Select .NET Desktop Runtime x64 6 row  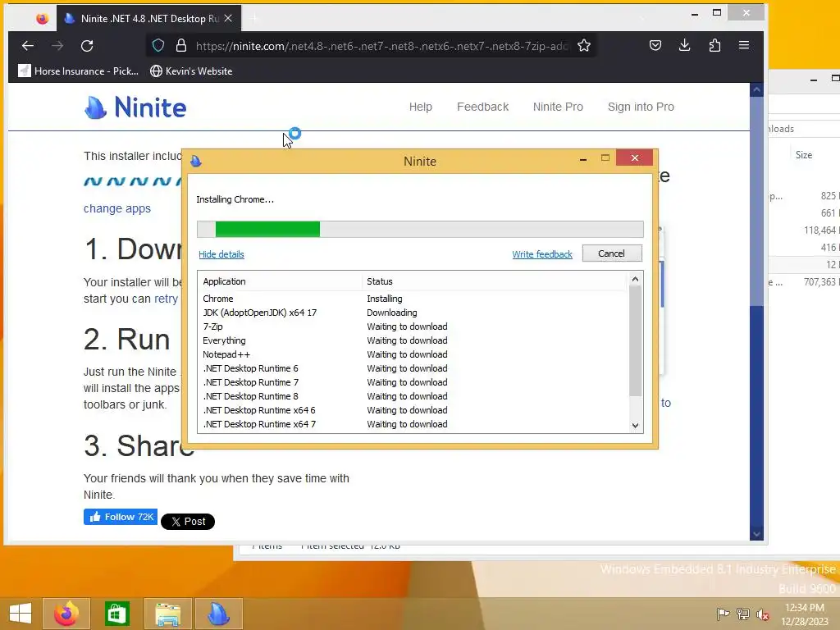[x=413, y=410]
